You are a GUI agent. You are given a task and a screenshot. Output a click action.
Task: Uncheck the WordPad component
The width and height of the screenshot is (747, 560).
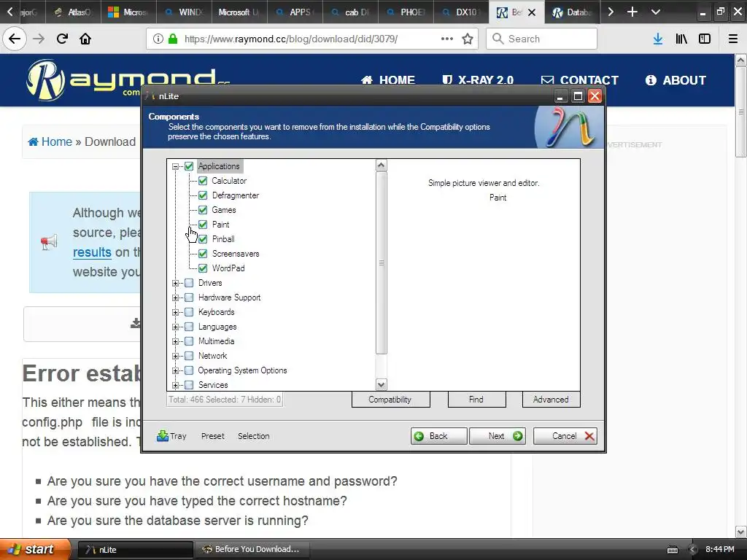coord(203,268)
